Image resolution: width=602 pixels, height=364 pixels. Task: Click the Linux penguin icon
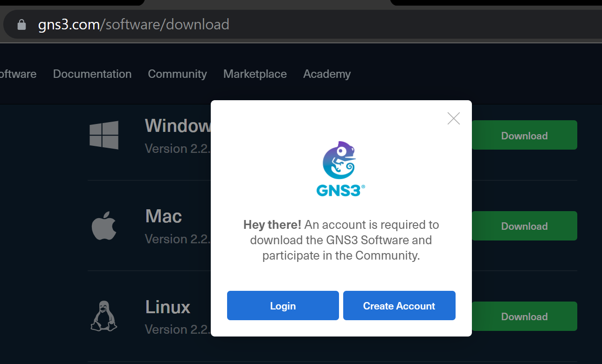point(104,316)
